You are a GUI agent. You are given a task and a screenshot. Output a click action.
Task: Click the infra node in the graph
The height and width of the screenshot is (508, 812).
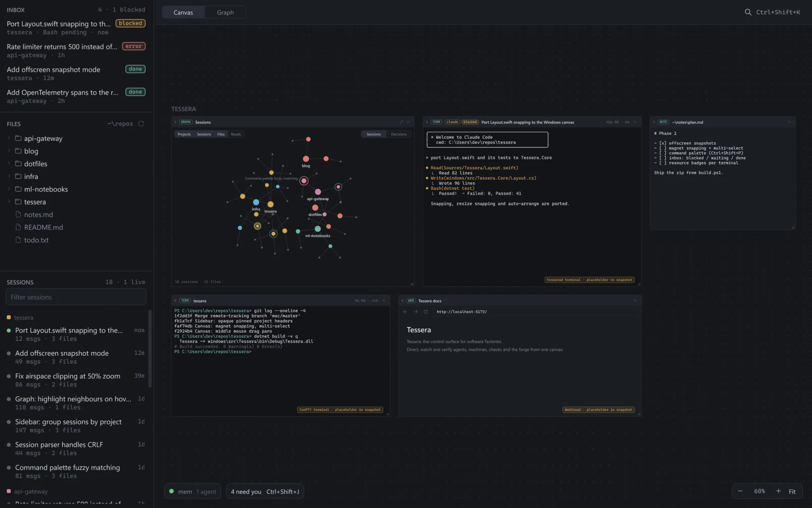256,202
